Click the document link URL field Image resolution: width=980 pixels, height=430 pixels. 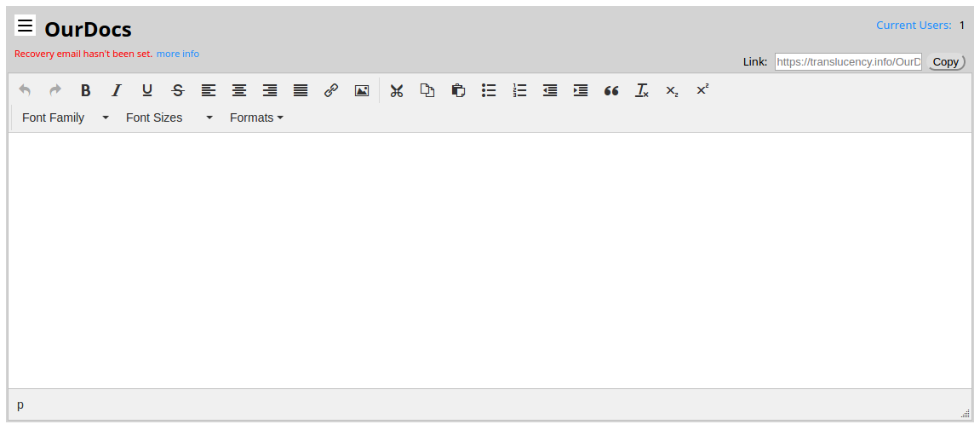pos(847,61)
